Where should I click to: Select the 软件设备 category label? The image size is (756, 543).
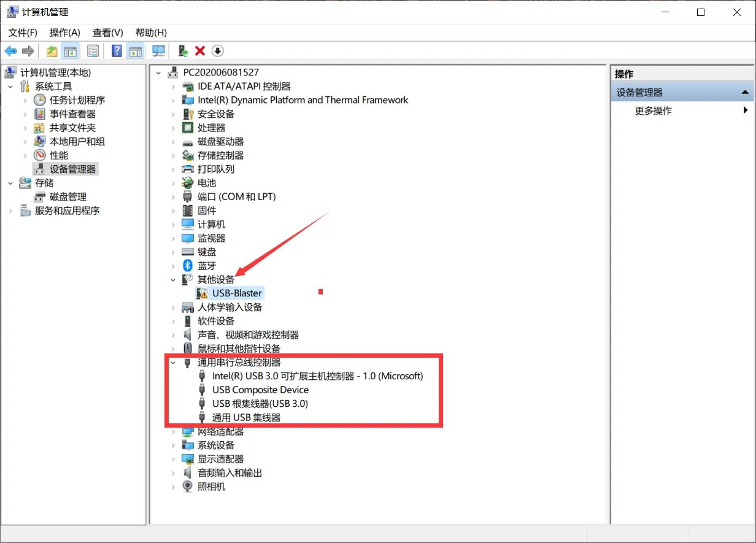[216, 321]
